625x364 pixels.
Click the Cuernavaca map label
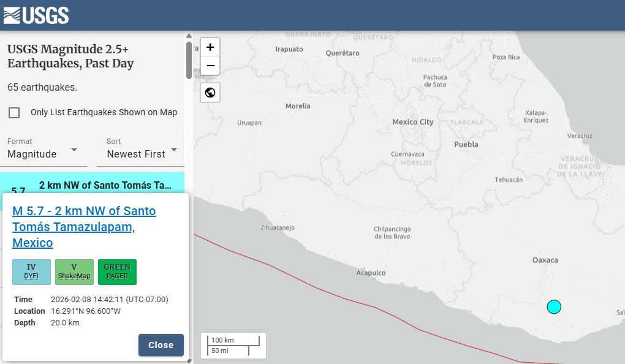(x=407, y=154)
